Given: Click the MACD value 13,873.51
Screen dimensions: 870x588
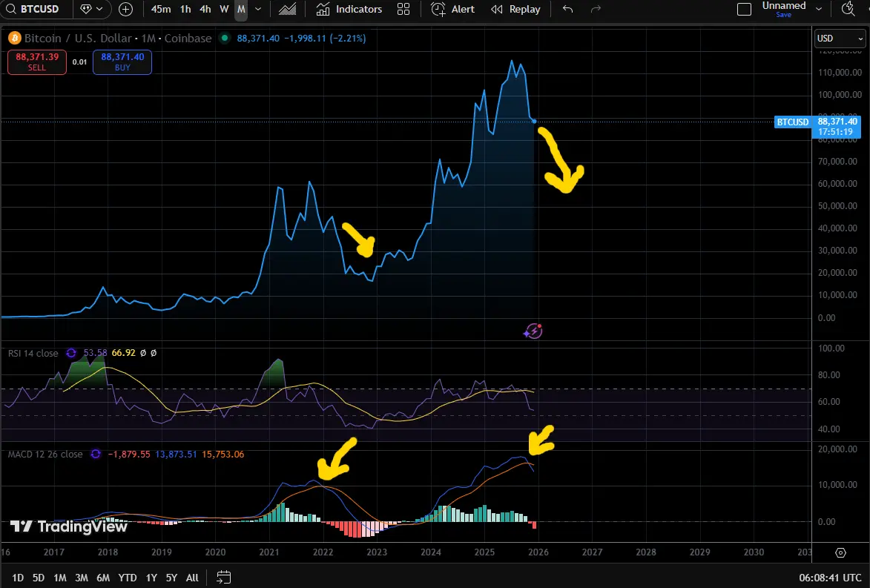Looking at the screenshot, I should click(176, 454).
